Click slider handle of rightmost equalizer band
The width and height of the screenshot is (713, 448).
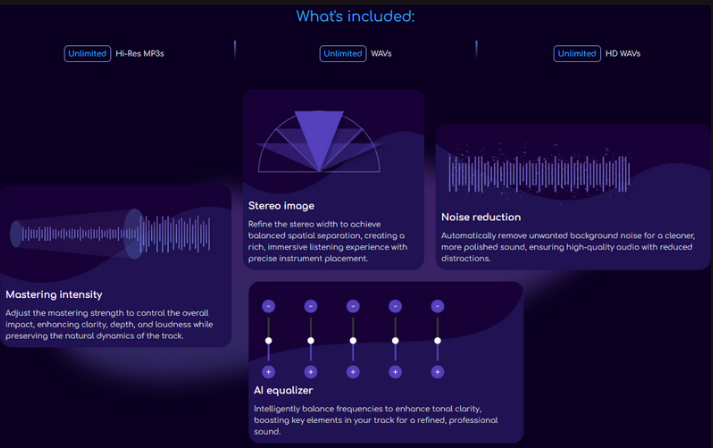tap(437, 341)
